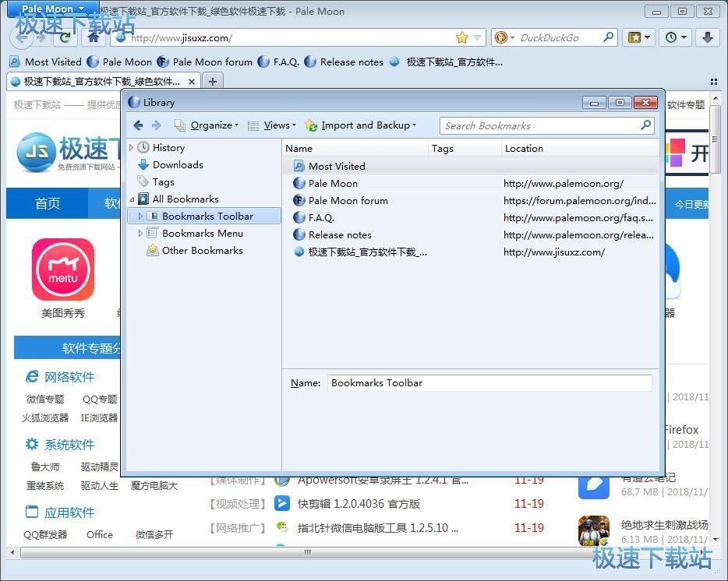Open Pale Moon toolbar bookmark

coord(120,62)
